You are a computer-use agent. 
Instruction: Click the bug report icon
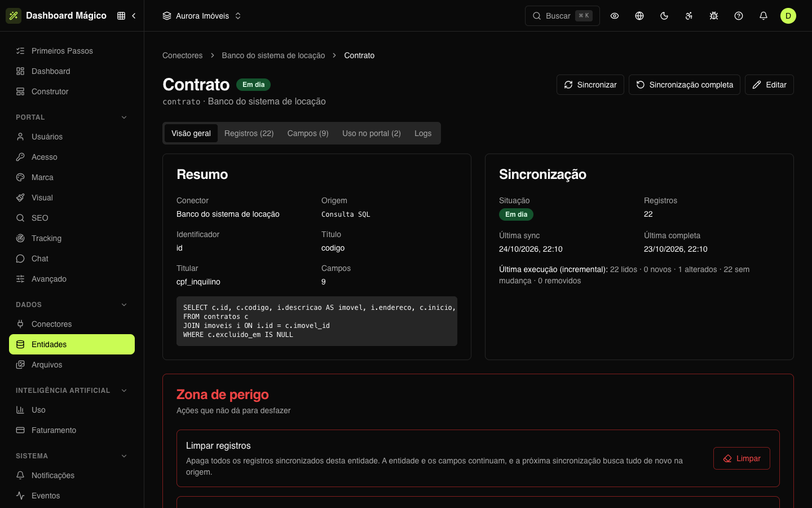coord(714,16)
